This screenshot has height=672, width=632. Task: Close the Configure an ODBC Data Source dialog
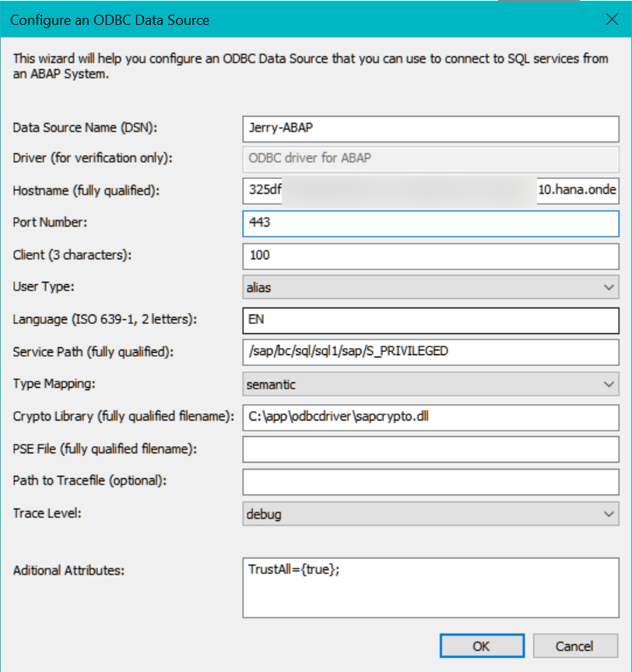[x=612, y=19]
